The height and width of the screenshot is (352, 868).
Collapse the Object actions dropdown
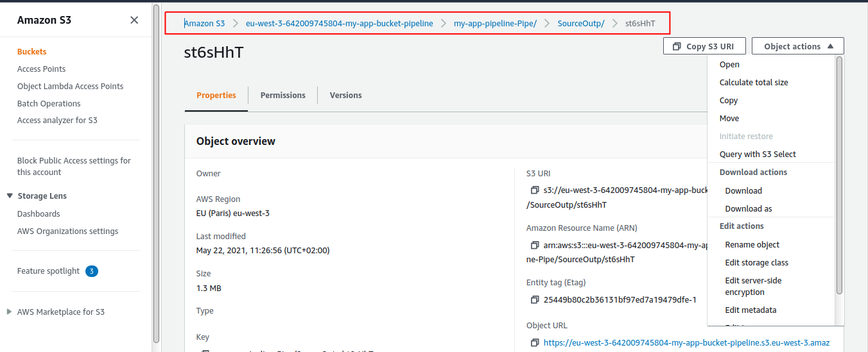pos(797,46)
